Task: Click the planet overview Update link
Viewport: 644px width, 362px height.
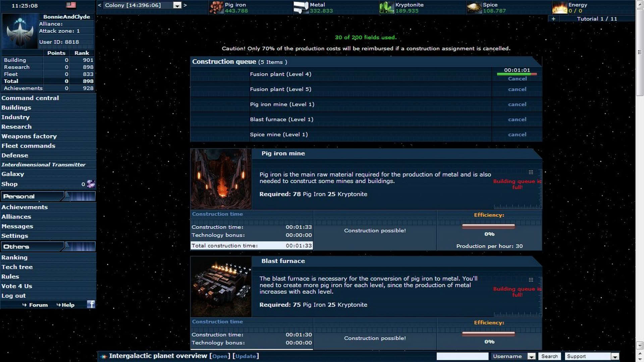Action: 246,356
